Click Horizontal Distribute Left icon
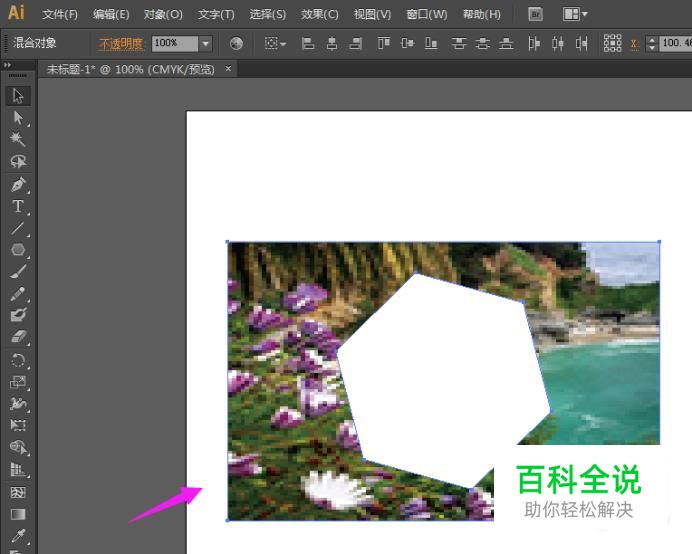The height and width of the screenshot is (554, 692). click(x=534, y=43)
